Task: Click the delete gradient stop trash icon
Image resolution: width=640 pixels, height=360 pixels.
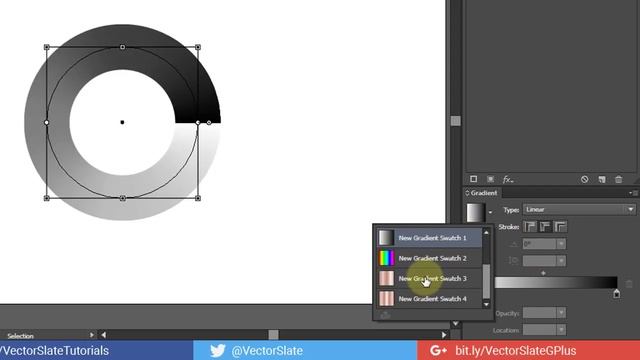Action: 629,283
